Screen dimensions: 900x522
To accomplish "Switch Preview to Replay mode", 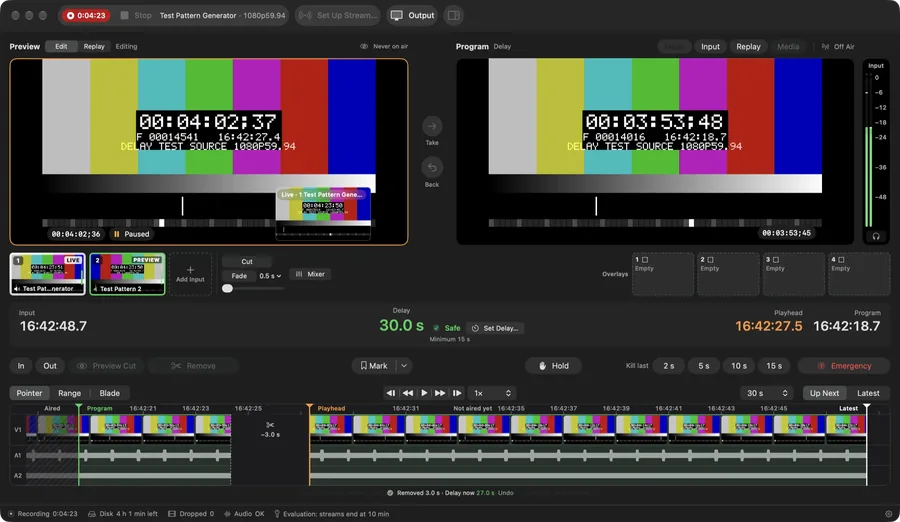I will point(94,47).
